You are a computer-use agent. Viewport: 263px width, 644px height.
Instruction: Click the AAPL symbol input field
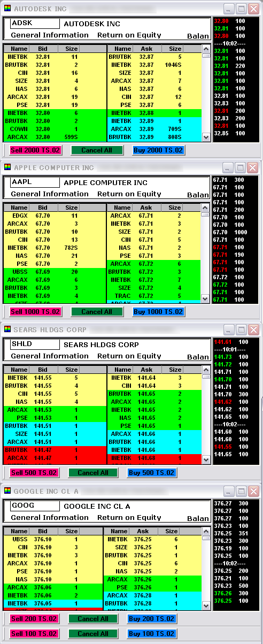[x=35, y=182]
